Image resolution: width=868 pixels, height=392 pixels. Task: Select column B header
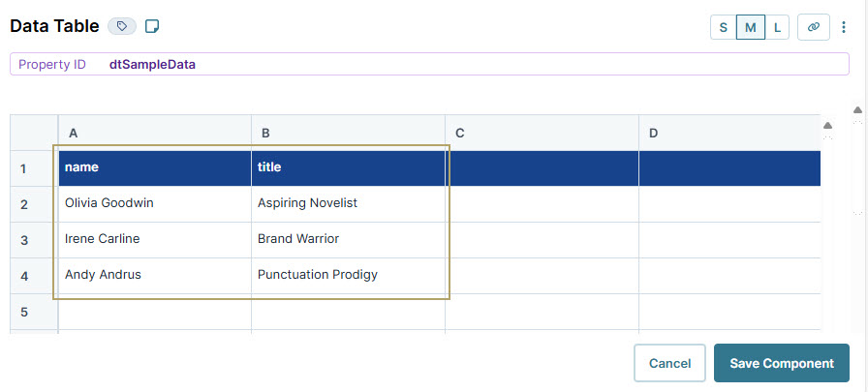(348, 134)
